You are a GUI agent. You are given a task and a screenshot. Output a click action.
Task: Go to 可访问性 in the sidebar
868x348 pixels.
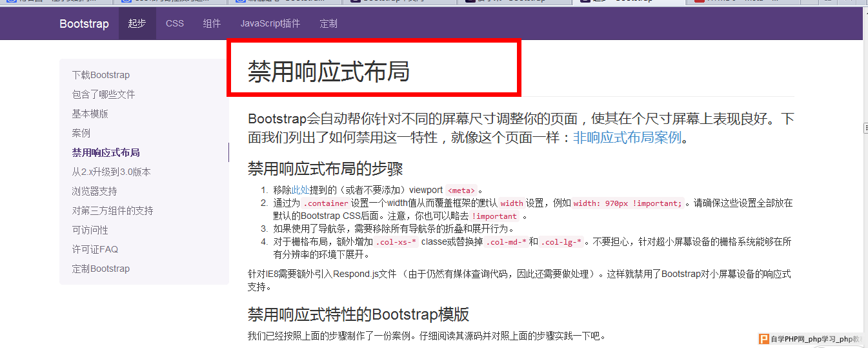[90, 230]
